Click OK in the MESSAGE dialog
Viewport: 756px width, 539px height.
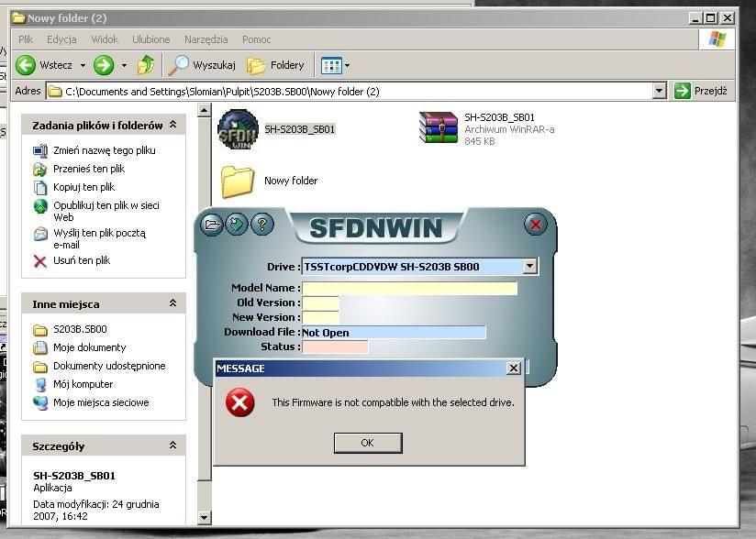368,443
